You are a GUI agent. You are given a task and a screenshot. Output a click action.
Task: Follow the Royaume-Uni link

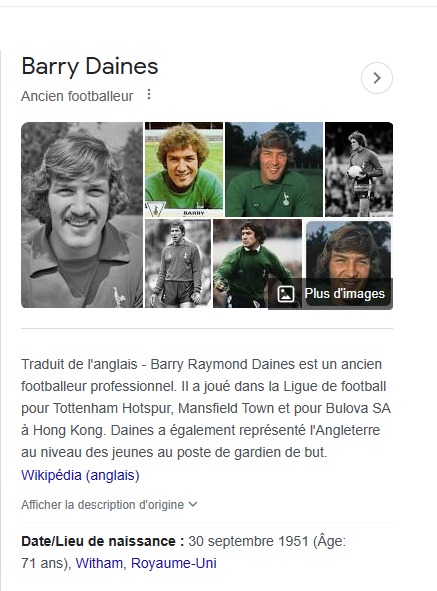(x=174, y=563)
